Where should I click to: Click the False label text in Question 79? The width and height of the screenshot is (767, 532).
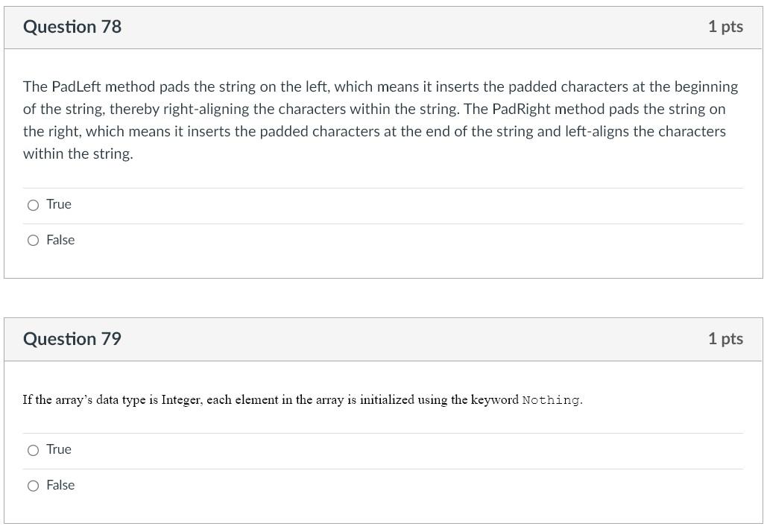(x=60, y=485)
